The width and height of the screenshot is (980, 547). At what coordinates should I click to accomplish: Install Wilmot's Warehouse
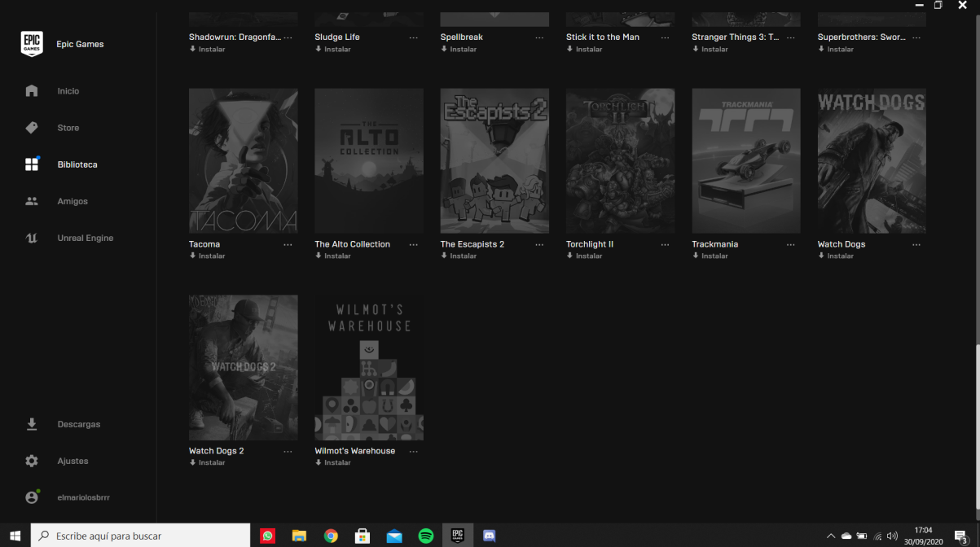(x=332, y=462)
